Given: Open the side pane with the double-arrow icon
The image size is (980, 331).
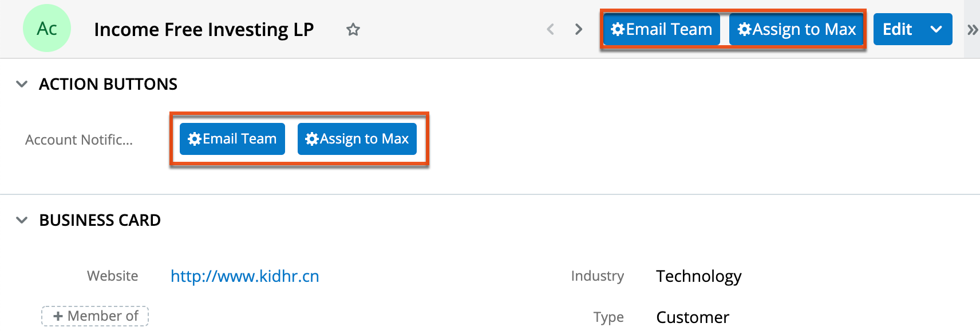Looking at the screenshot, I should pyautogui.click(x=972, y=30).
